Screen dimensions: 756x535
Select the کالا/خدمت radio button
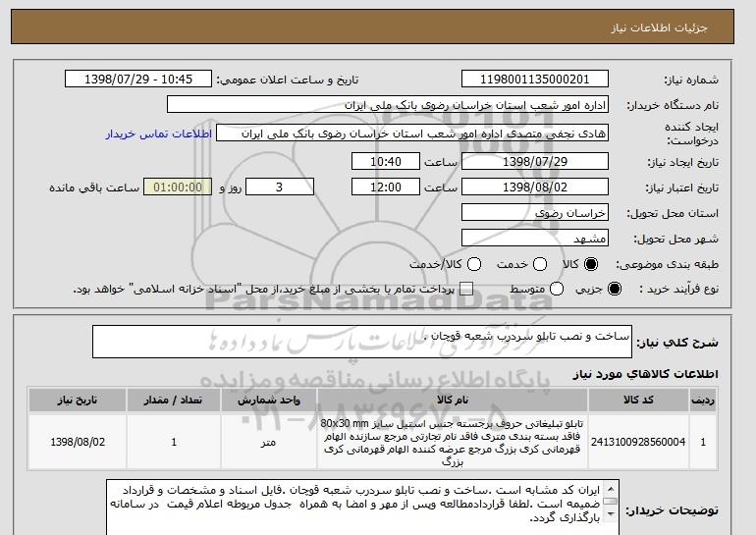(x=474, y=264)
